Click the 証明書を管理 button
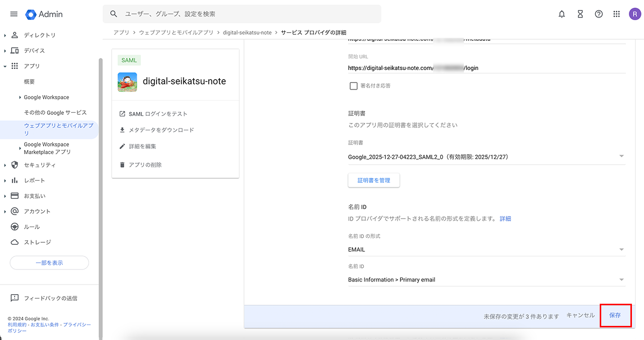This screenshot has height=340, width=644. pos(374,180)
